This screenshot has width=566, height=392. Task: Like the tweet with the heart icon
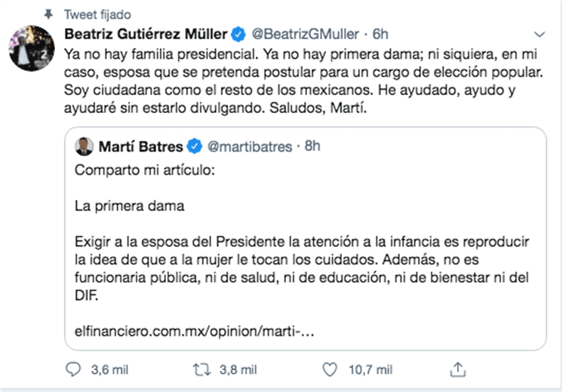pos(328,369)
